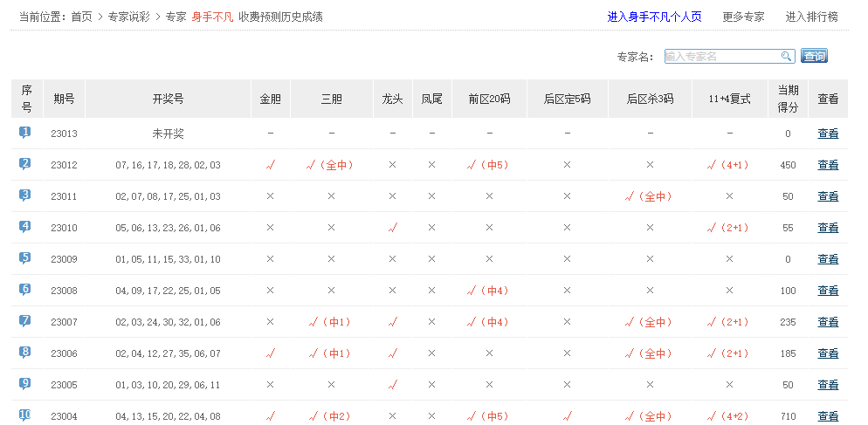Click rank badge number 2 icon
Image resolution: width=868 pixels, height=425 pixels.
pyautogui.click(x=25, y=164)
